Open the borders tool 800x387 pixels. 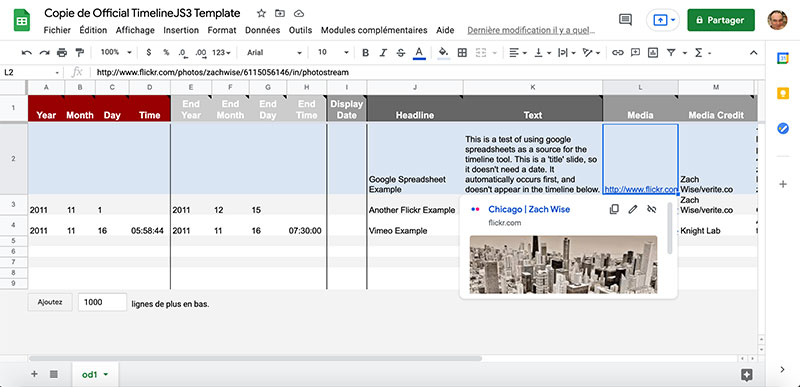(x=462, y=53)
